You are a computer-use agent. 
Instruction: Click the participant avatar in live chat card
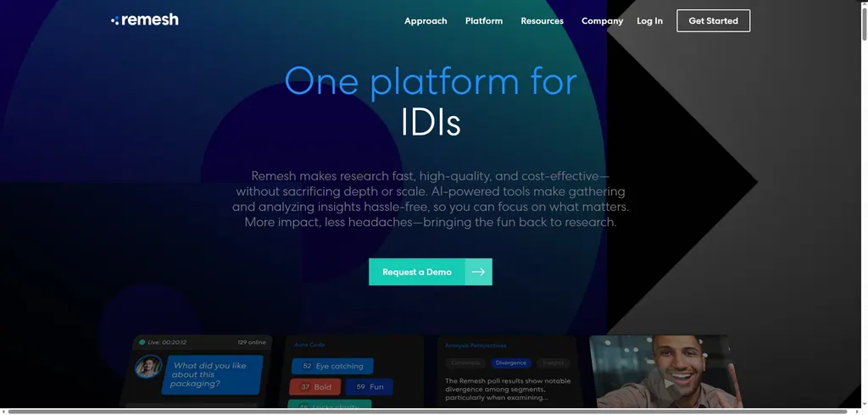(x=148, y=366)
